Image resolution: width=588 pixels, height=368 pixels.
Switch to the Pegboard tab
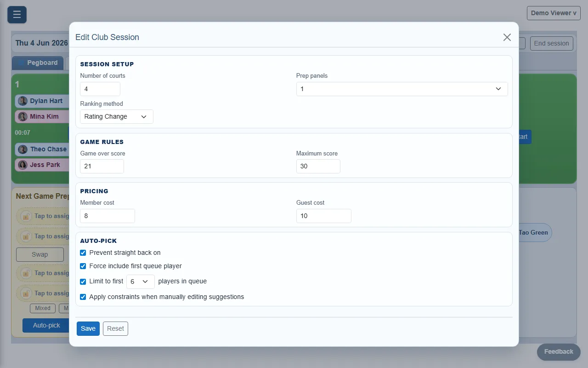(38, 63)
